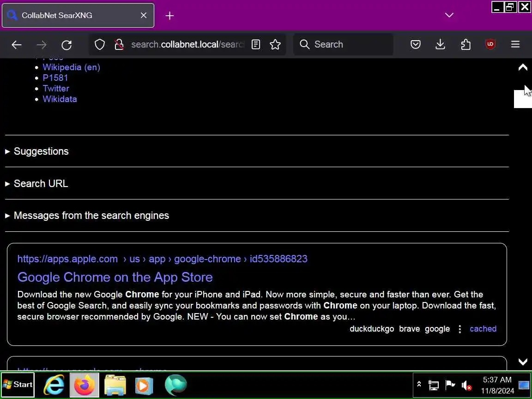This screenshot has height=399, width=532.
Task: Open the cached version of App Store result
Action: tap(483, 329)
